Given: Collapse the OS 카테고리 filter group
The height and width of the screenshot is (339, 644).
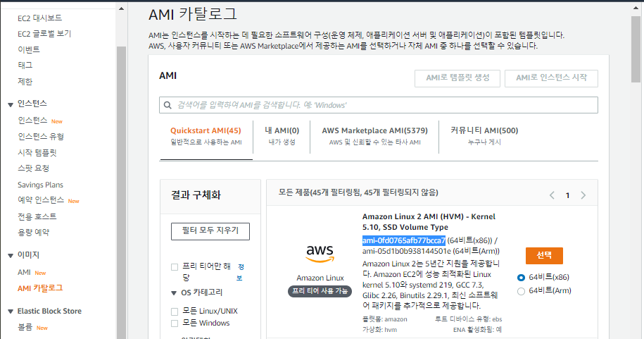Looking at the screenshot, I should [174, 293].
